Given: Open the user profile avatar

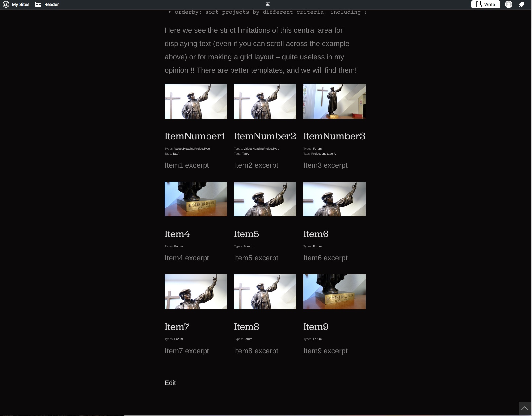Looking at the screenshot, I should click(508, 4).
